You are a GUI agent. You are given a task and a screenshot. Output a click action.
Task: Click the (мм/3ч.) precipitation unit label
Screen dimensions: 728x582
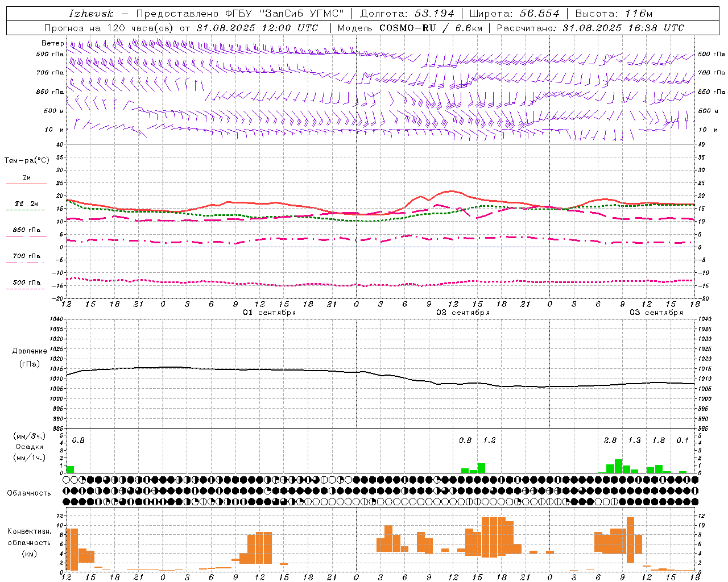(x=30, y=436)
